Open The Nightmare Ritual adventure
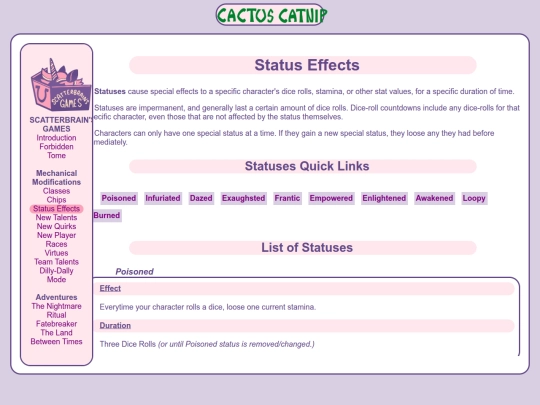540x405 pixels. click(56, 311)
